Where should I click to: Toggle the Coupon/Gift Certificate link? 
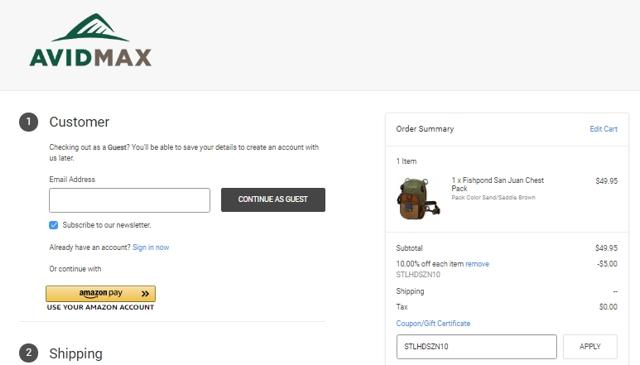coord(433,323)
